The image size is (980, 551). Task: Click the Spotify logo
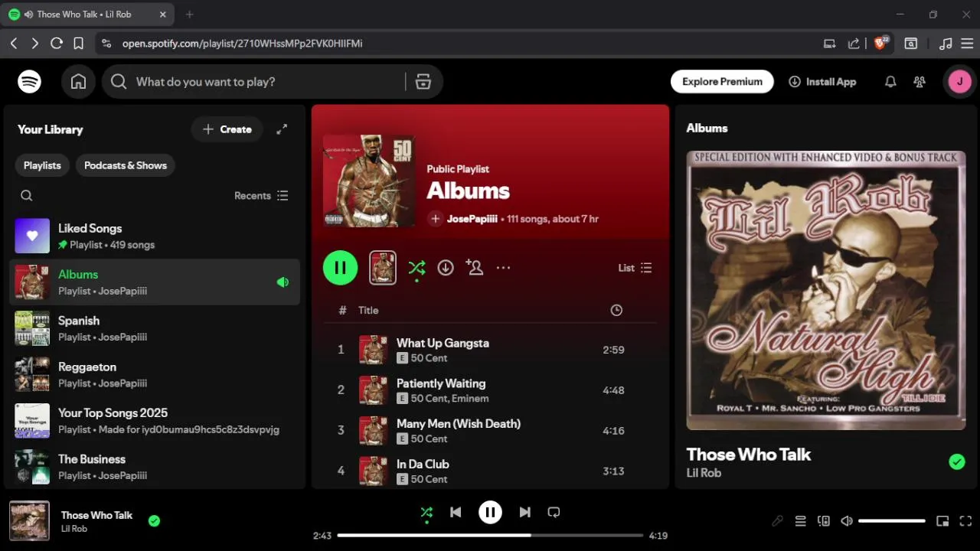(29, 82)
